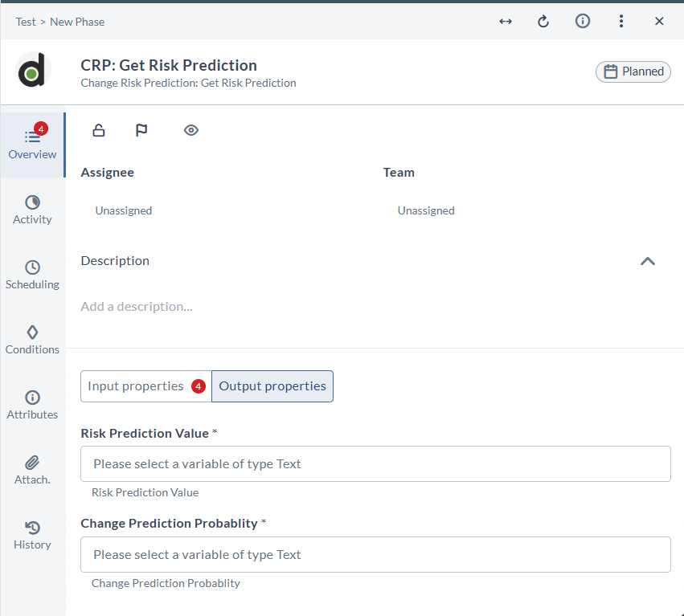Click the Risk Prediction Value field

click(375, 463)
